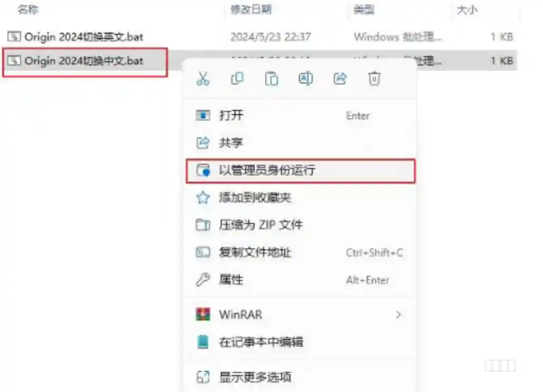Expand the WinRAR submenu arrow

click(398, 314)
